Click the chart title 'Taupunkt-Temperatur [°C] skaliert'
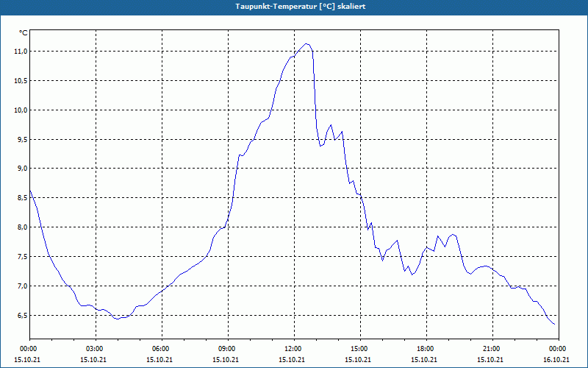The image size is (588, 368). point(301,7)
